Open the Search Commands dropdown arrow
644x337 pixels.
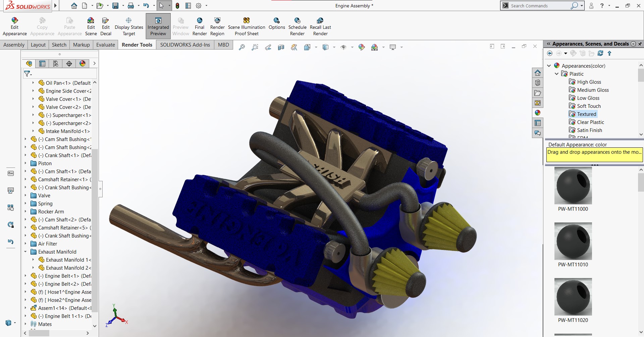582,6
